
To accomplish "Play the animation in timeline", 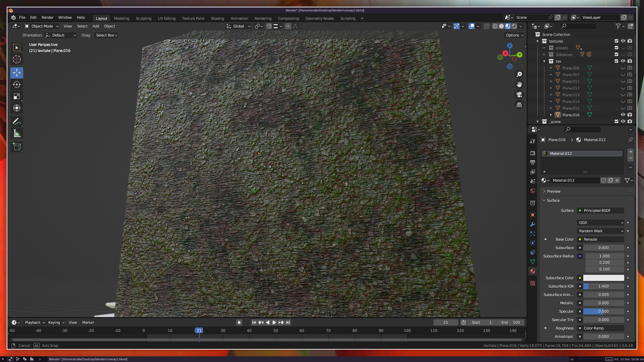I will click(x=274, y=322).
